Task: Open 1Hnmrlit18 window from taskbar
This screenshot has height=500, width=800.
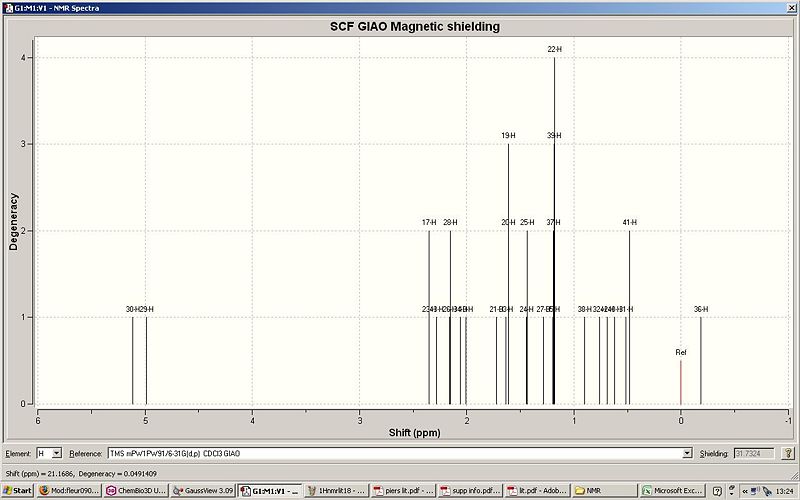Action: click(x=337, y=491)
